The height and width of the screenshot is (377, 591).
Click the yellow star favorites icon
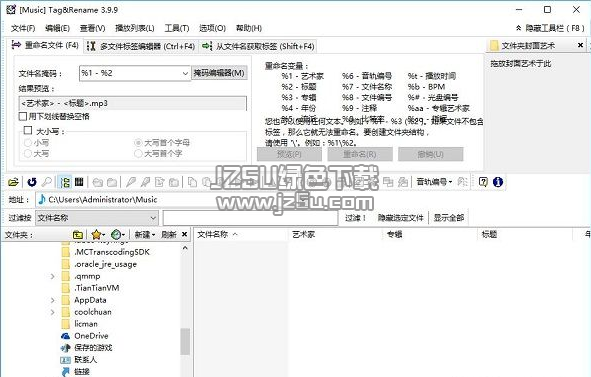(x=96, y=234)
